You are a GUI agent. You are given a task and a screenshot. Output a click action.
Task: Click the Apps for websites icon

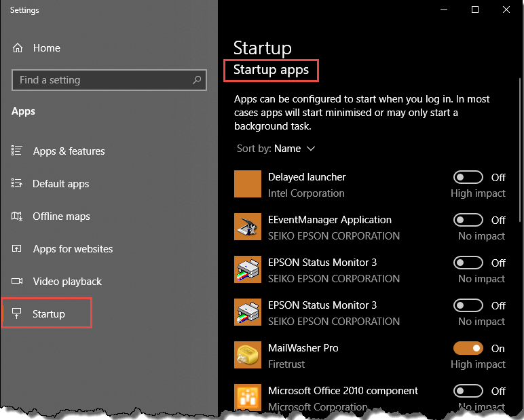point(17,248)
